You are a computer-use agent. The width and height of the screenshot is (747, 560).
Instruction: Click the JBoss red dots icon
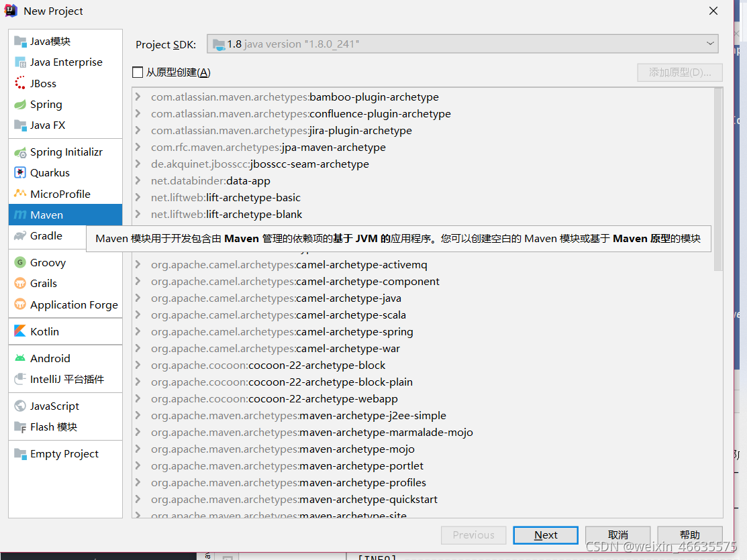pyautogui.click(x=20, y=83)
